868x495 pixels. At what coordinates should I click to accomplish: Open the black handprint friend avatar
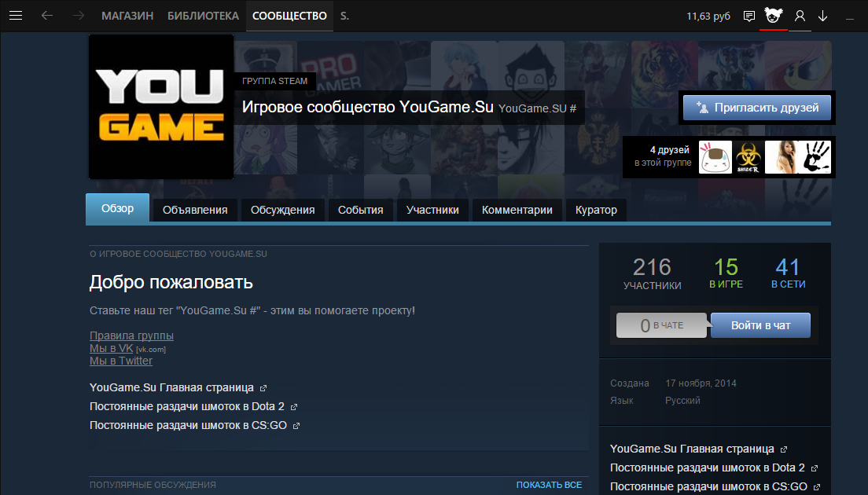[815, 157]
